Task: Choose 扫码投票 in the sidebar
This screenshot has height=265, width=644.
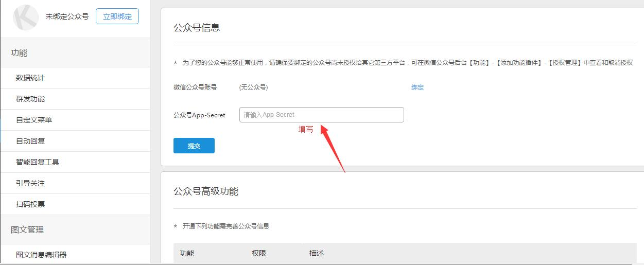Action: pos(30,204)
